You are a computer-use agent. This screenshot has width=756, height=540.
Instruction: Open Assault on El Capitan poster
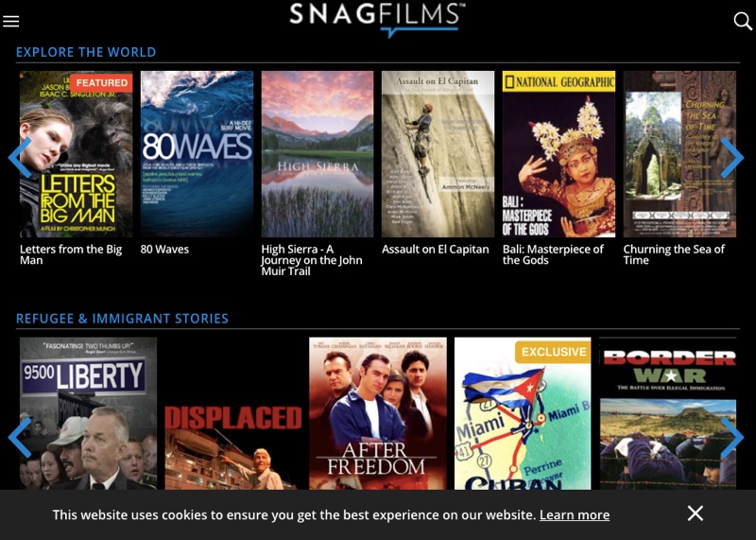pyautogui.click(x=438, y=154)
